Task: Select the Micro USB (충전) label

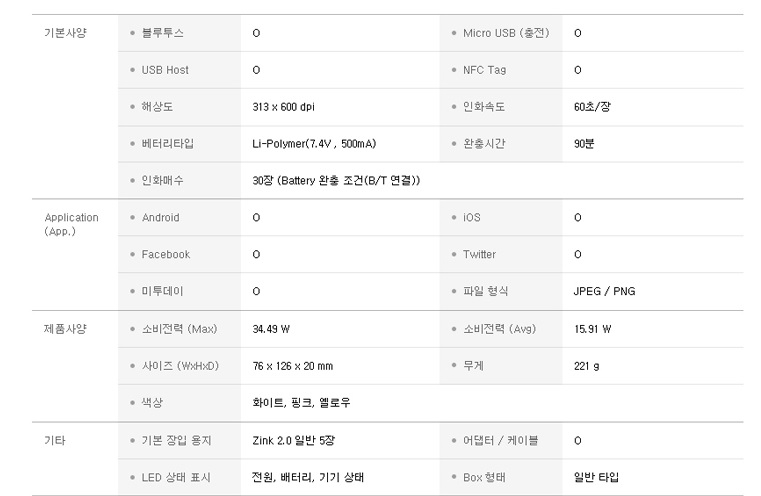Action: click(x=506, y=33)
